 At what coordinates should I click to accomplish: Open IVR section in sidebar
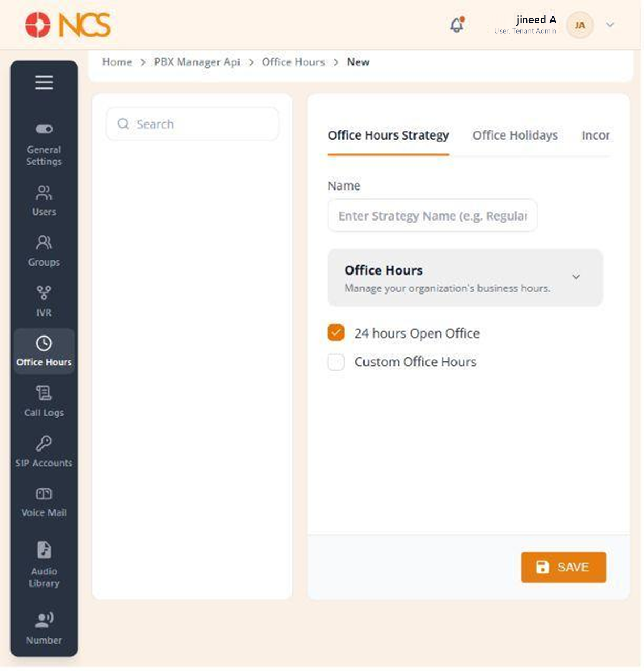pos(44,301)
